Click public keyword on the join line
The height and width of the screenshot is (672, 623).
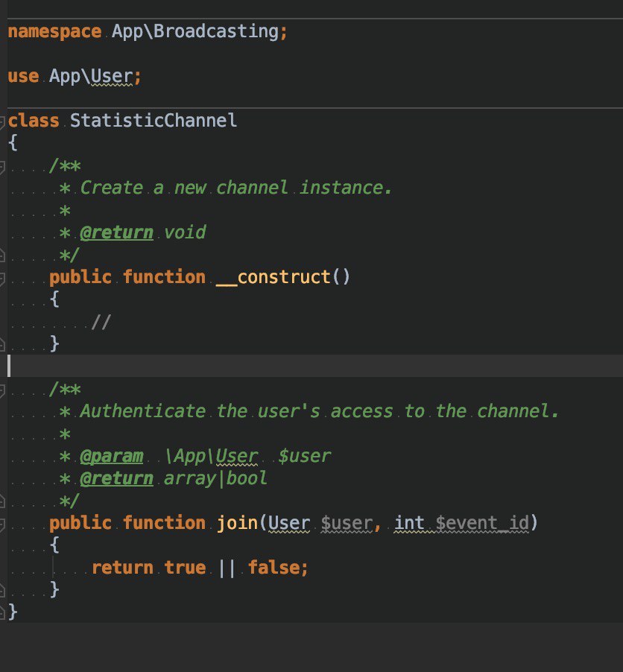[80, 523]
